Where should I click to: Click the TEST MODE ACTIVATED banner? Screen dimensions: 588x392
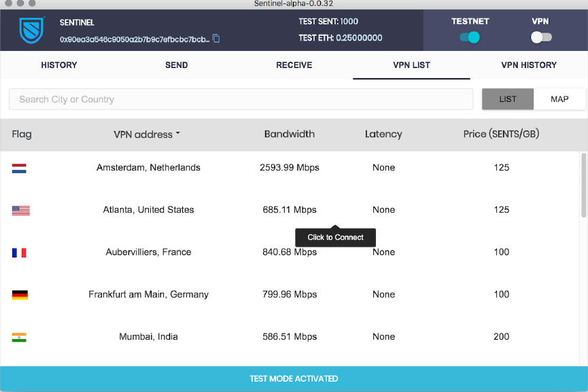(x=294, y=379)
